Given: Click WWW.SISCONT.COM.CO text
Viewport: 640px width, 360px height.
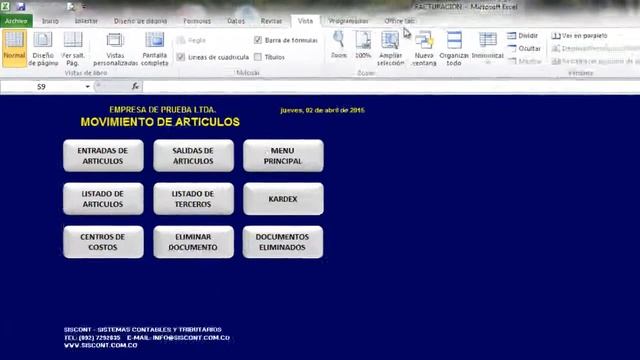Looking at the screenshot, I should click(101, 345).
